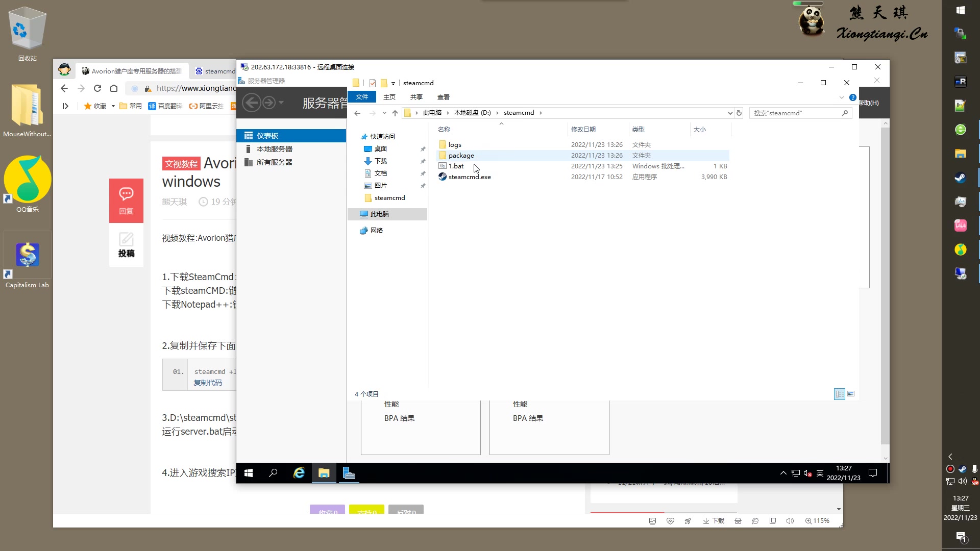Viewport: 980px width, 551px height.
Task: Switch to details view in Explorer
Action: coord(840,393)
